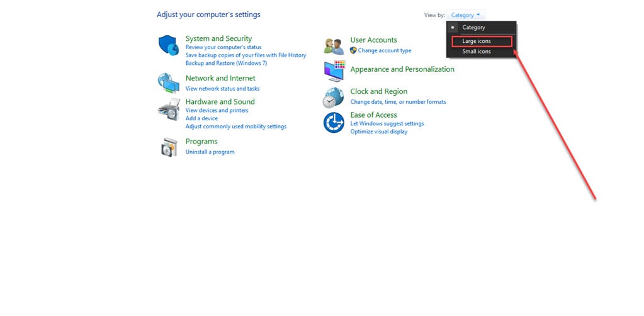Click Review your computer's status
This screenshot has height=316, width=644.
[x=223, y=47]
